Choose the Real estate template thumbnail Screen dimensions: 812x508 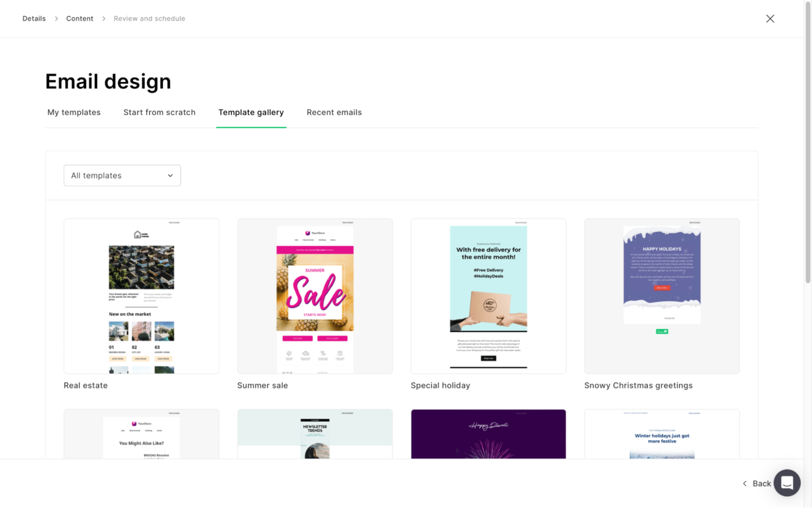click(141, 296)
